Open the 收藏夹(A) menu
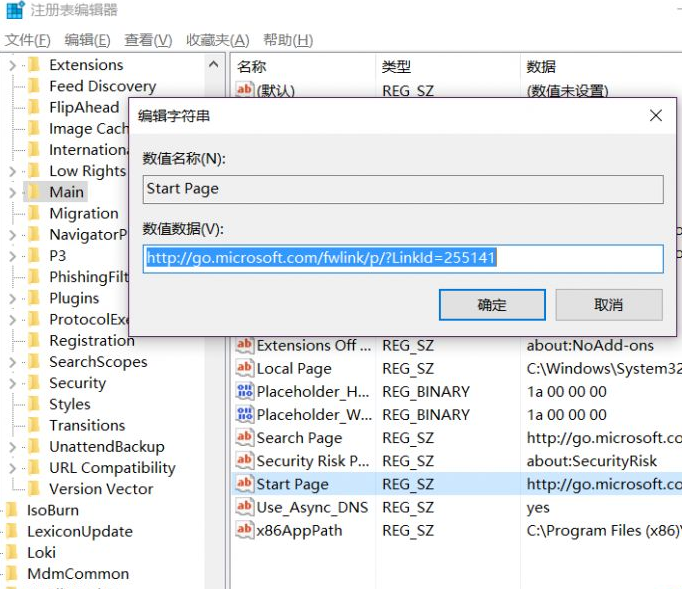 pyautogui.click(x=217, y=40)
